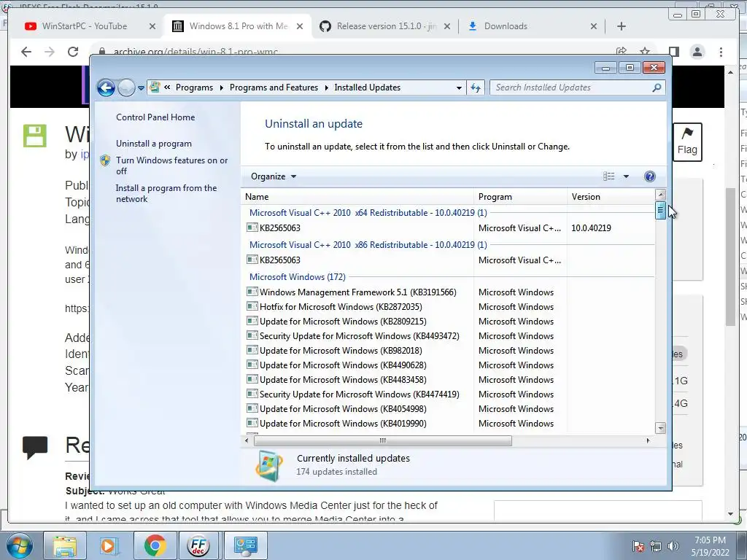The height and width of the screenshot is (560, 747).
Task: Click vertical scrollbar up arrow in updates list
Action: click(x=660, y=194)
